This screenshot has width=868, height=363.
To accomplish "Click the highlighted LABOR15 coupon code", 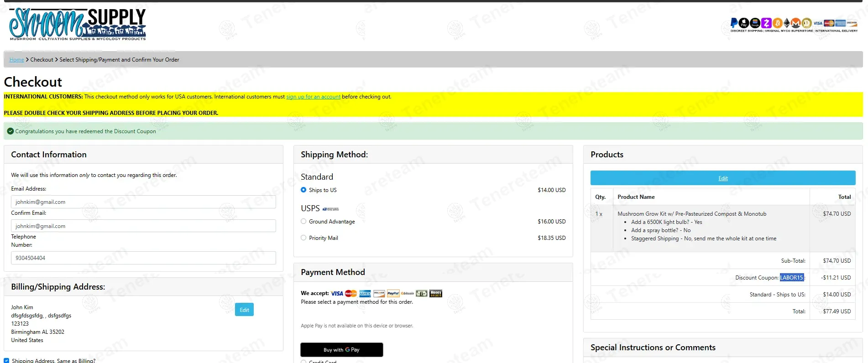I will (791, 277).
